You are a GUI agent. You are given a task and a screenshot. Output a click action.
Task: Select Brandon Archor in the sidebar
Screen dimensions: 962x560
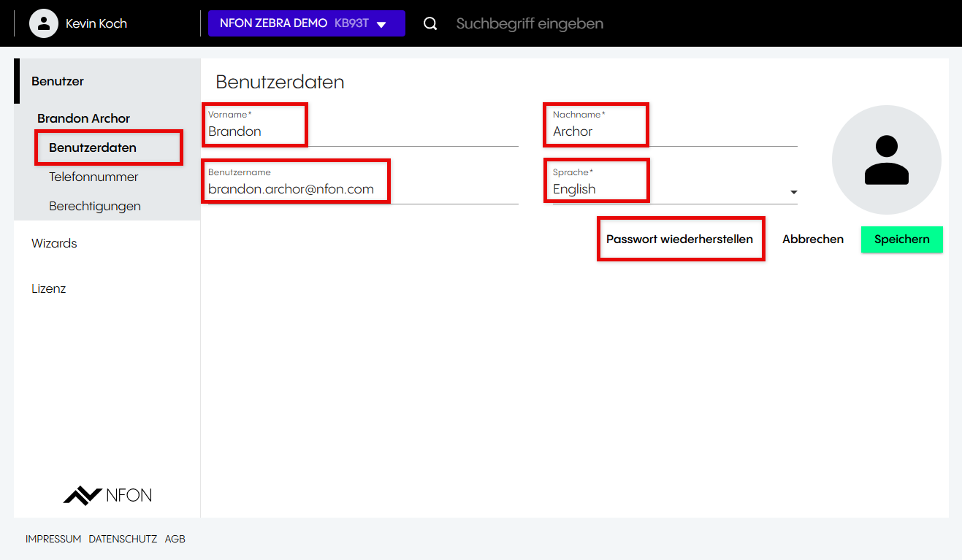pyautogui.click(x=83, y=118)
